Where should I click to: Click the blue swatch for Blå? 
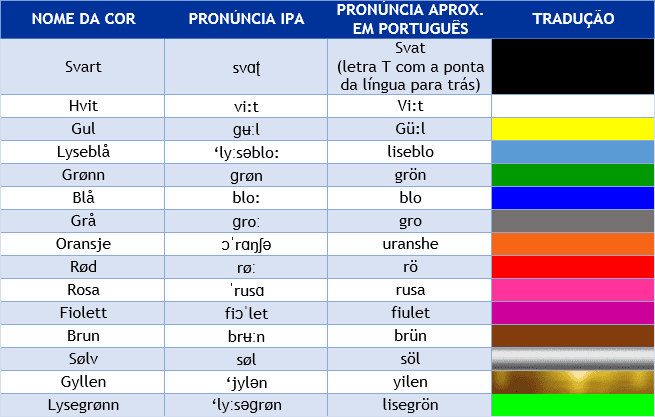point(573,198)
